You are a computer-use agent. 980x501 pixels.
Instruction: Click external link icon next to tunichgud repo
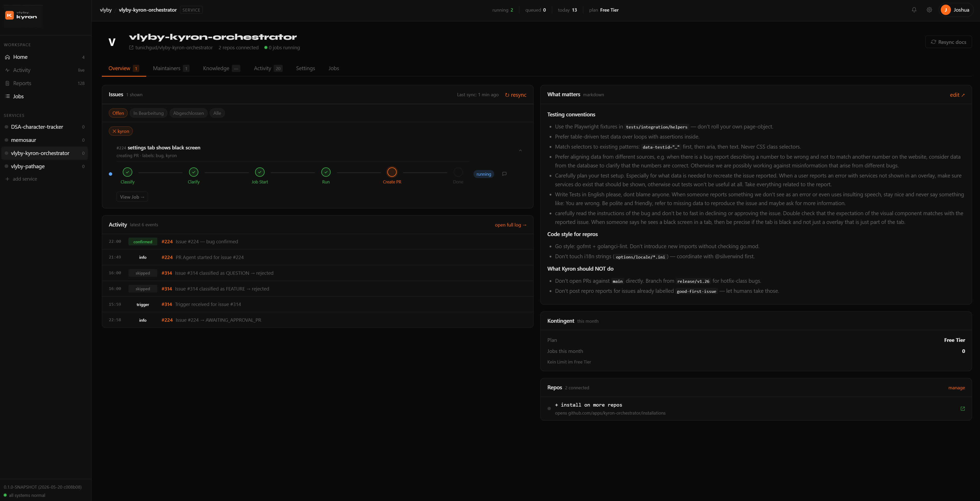click(x=131, y=47)
